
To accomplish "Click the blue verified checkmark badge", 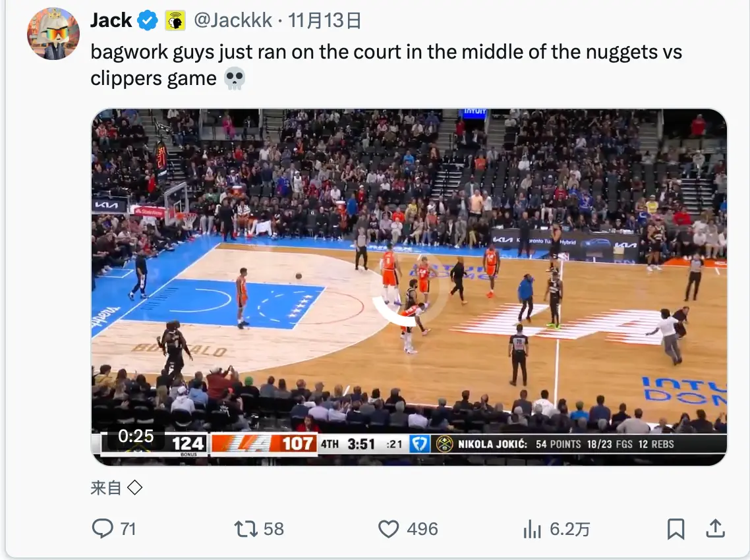I will click(x=148, y=20).
